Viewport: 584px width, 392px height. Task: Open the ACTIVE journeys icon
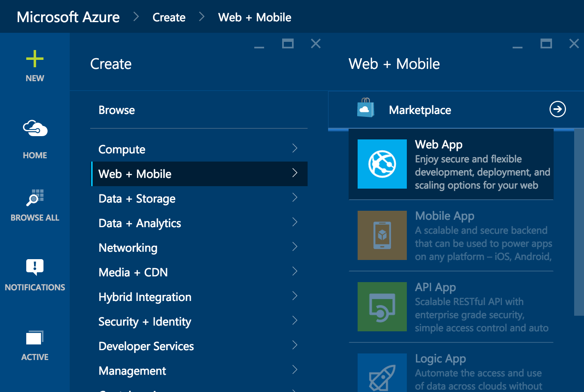(x=35, y=338)
